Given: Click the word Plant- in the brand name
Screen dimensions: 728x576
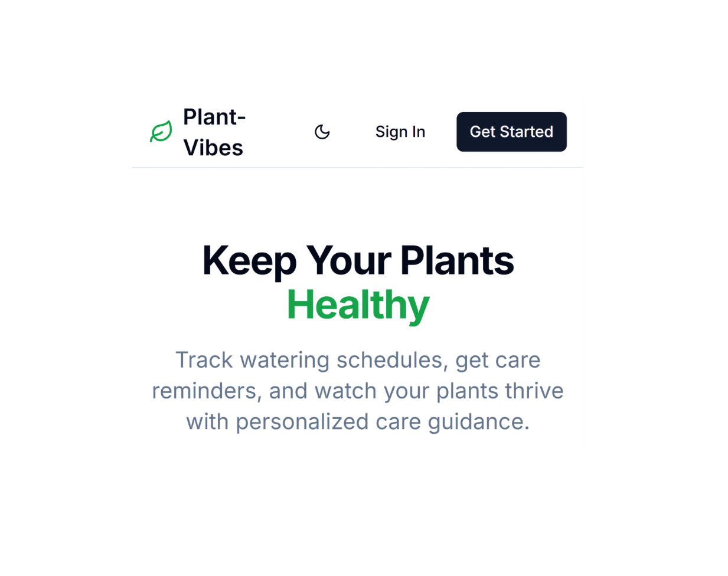Looking at the screenshot, I should tap(214, 117).
